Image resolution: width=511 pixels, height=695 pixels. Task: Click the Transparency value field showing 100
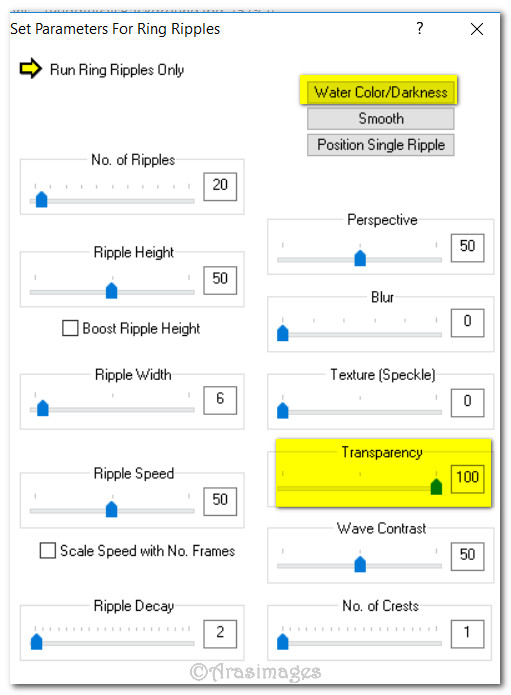click(x=468, y=479)
